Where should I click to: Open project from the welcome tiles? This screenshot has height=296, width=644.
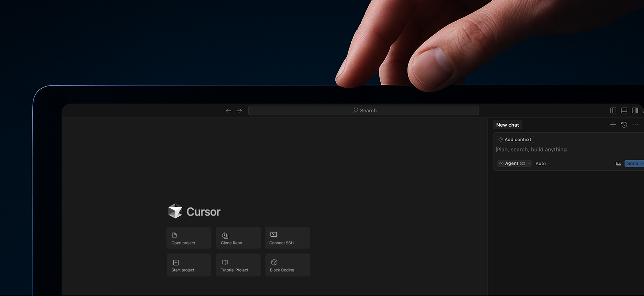[189, 238]
